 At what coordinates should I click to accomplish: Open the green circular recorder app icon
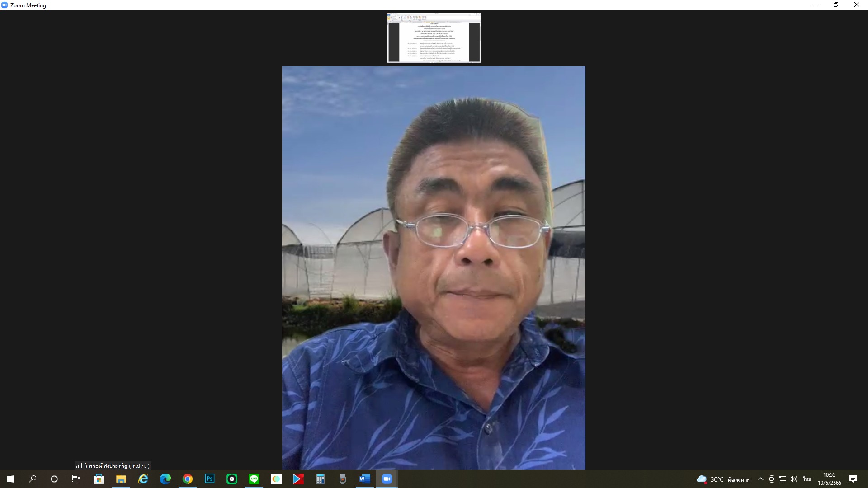click(x=231, y=479)
